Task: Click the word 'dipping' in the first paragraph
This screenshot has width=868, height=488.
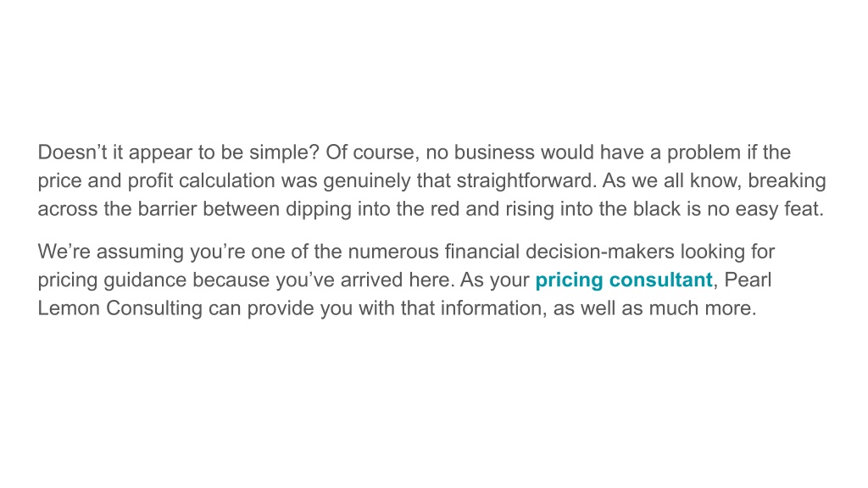Action: [x=319, y=208]
